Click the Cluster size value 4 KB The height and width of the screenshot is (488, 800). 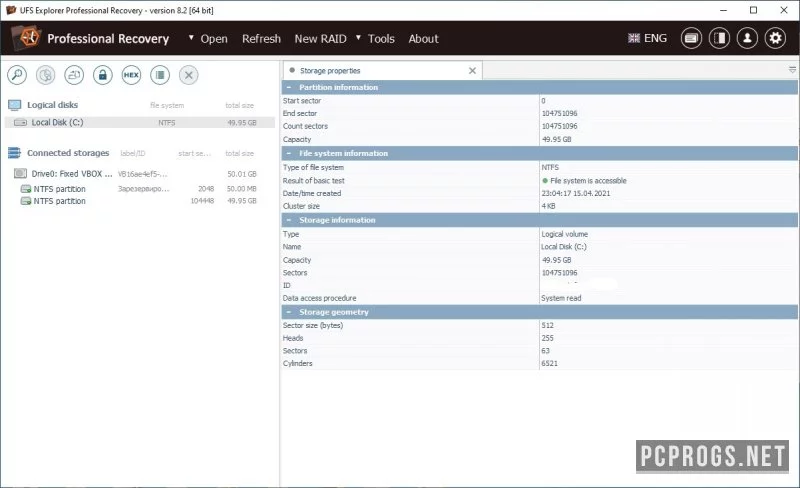(548, 206)
